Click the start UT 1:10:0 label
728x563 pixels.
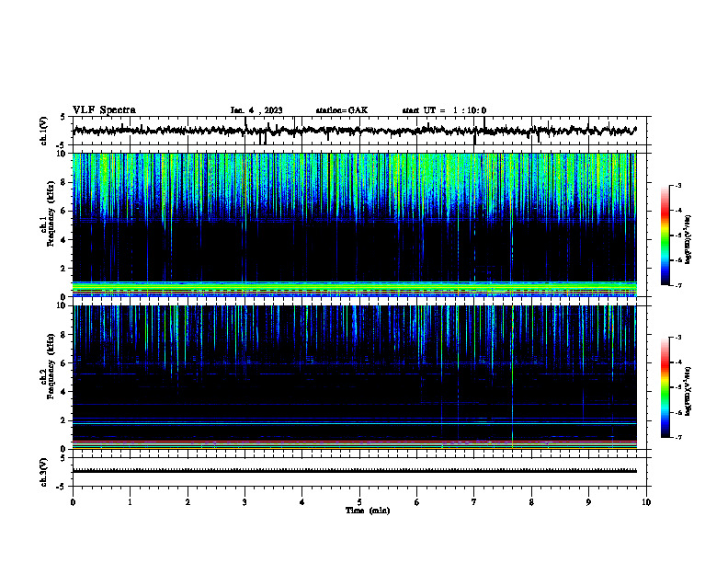point(444,110)
